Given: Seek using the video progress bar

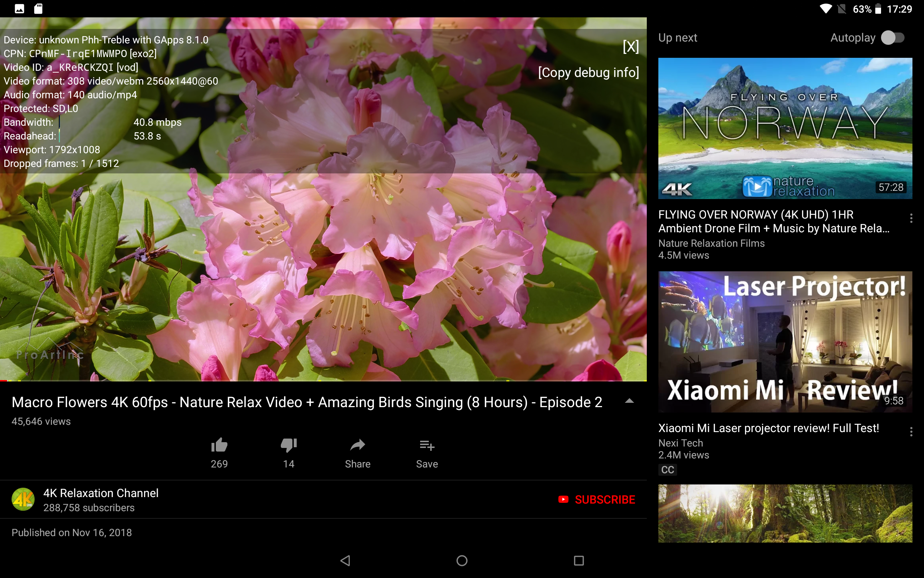Looking at the screenshot, I should 323,381.
